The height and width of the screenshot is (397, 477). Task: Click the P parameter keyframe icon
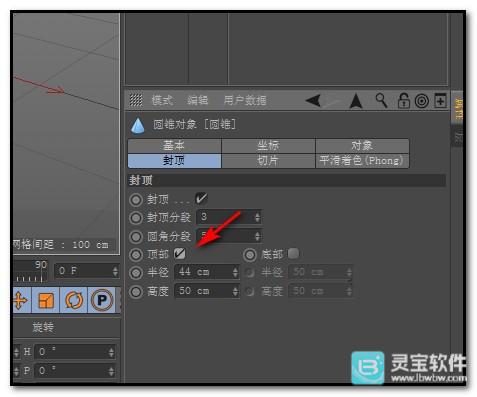tap(102, 300)
